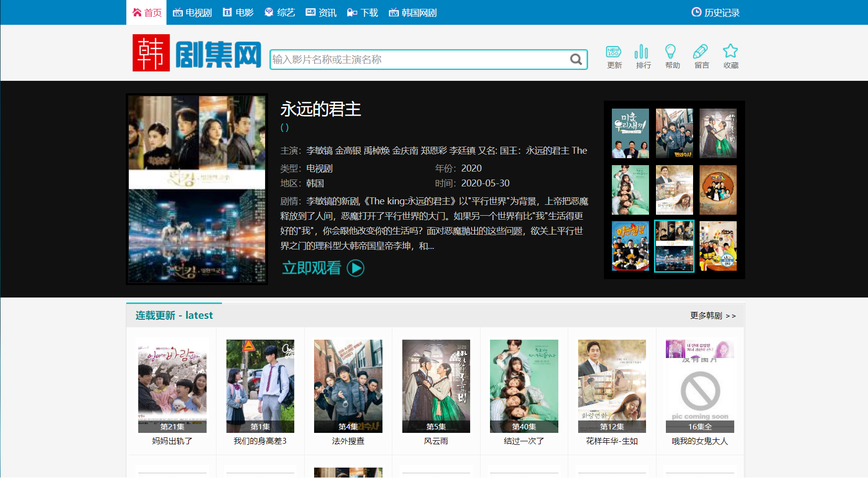
Task: Open the 更多韩剧 >> link
Action: point(713,316)
